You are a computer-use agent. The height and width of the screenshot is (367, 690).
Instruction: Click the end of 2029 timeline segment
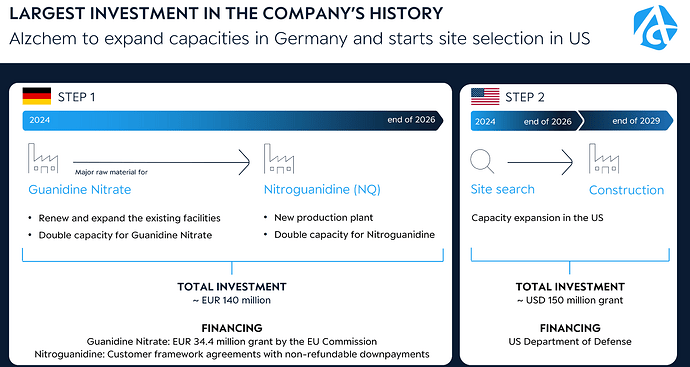(625, 121)
